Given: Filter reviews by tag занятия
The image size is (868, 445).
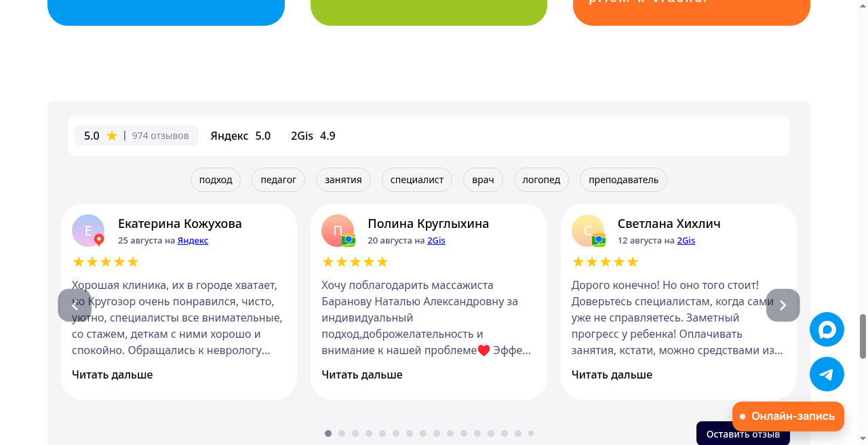Looking at the screenshot, I should click(343, 180).
